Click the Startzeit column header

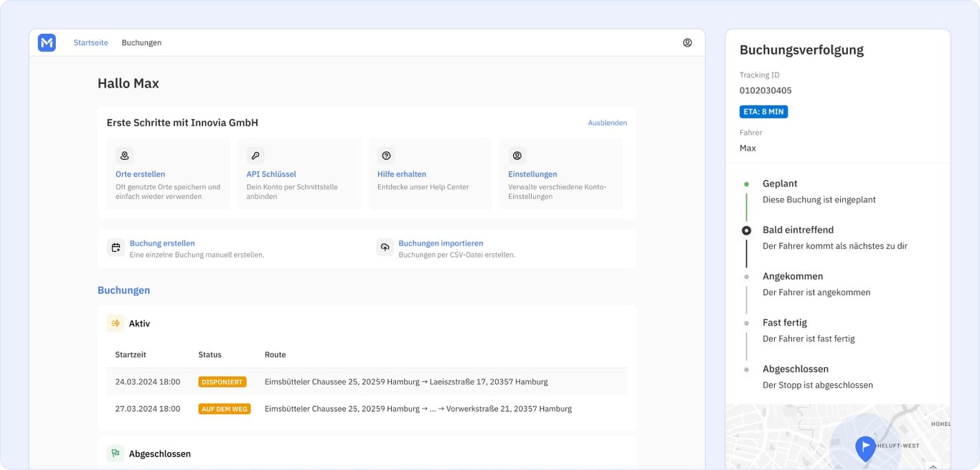point(131,354)
